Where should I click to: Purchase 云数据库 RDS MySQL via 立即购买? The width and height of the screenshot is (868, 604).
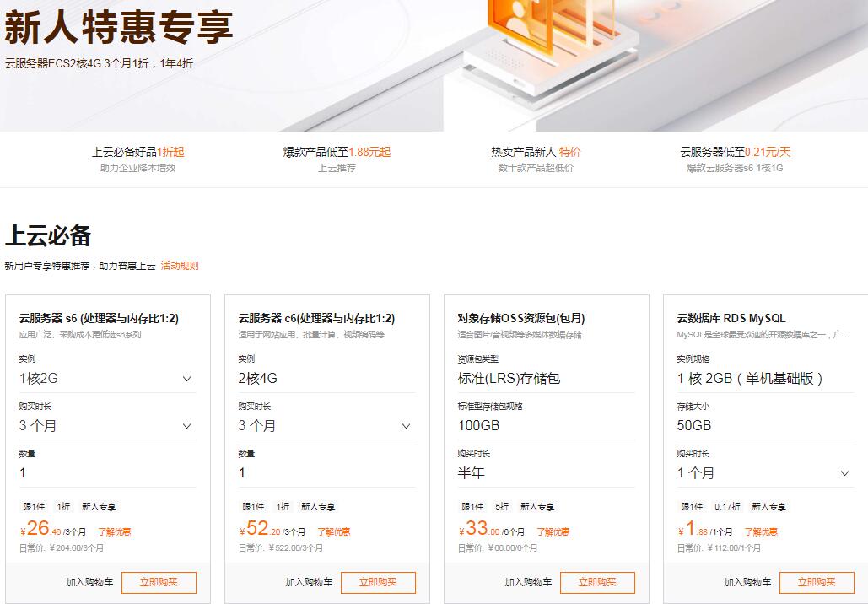[x=817, y=582]
